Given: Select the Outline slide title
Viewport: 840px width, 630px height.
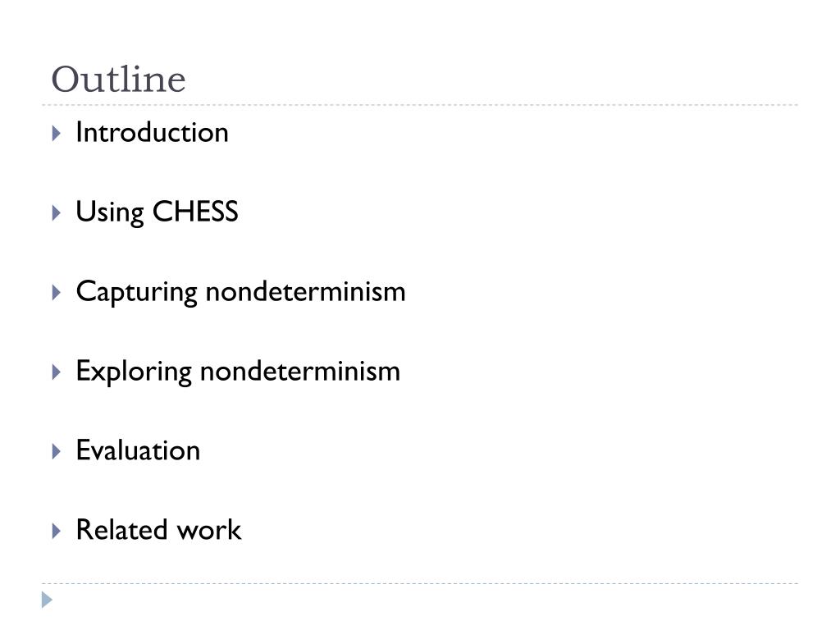Looking at the screenshot, I should click(x=118, y=80).
